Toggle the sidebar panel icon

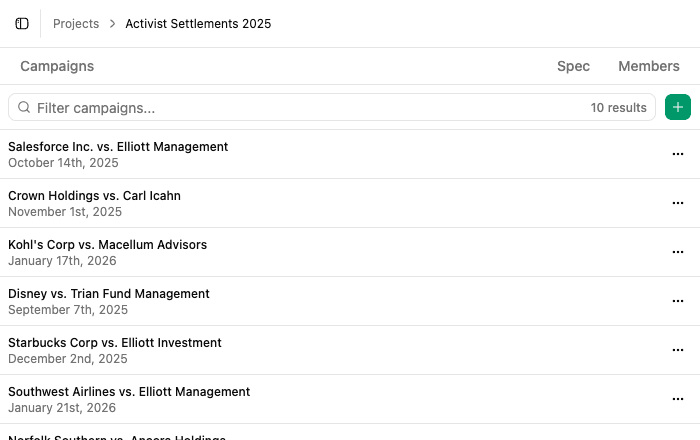[22, 23]
